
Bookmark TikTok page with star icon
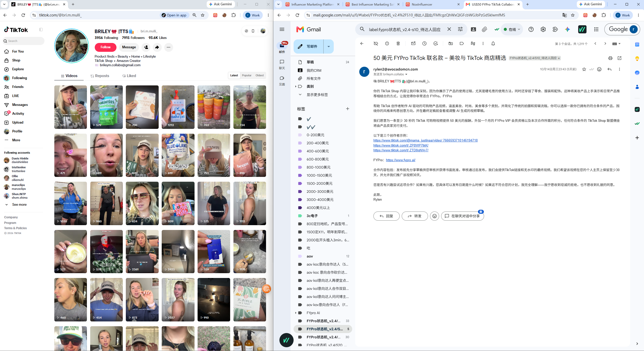pos(202,15)
